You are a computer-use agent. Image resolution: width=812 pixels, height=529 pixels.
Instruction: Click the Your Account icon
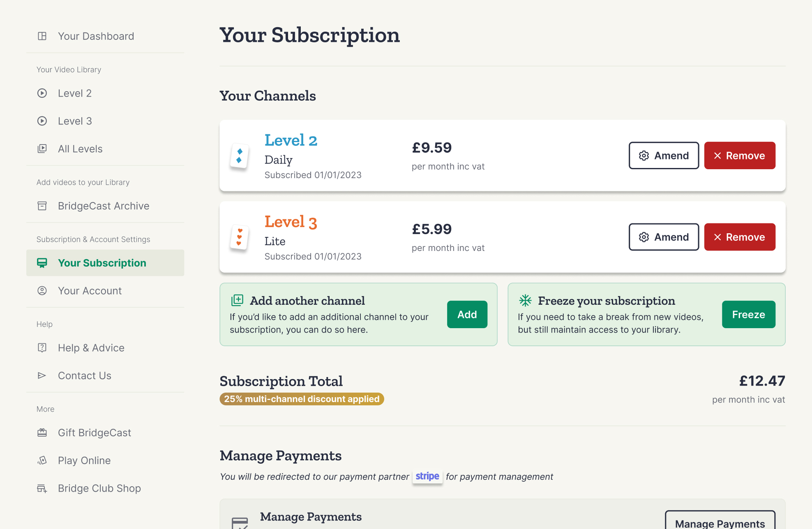(x=42, y=291)
